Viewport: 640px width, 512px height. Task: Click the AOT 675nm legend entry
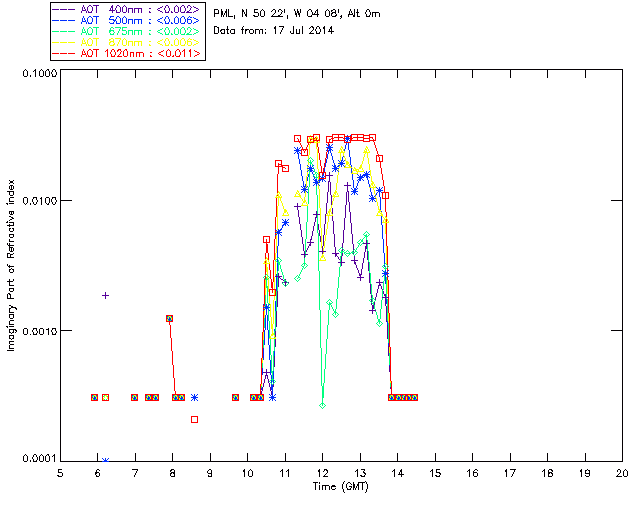click(127, 31)
